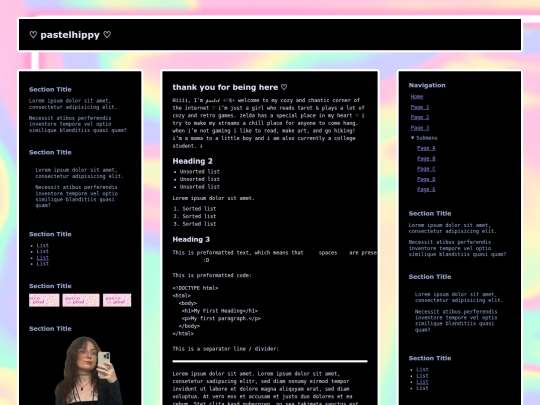Open the mirror selfie photo
The width and height of the screenshot is (540, 405).
click(x=89, y=371)
